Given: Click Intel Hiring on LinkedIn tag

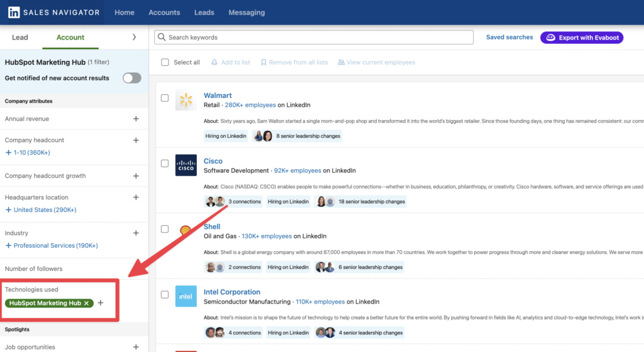Looking at the screenshot, I should [288, 333].
